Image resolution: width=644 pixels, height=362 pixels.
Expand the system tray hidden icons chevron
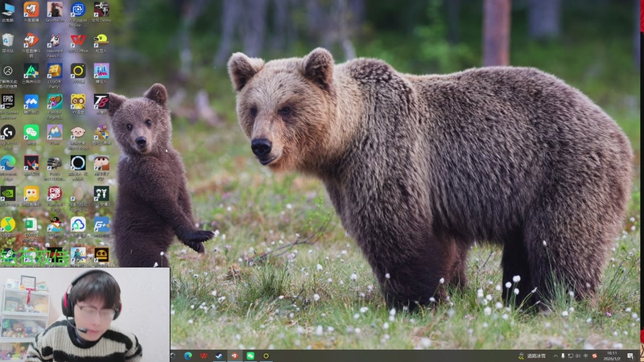tap(555, 356)
